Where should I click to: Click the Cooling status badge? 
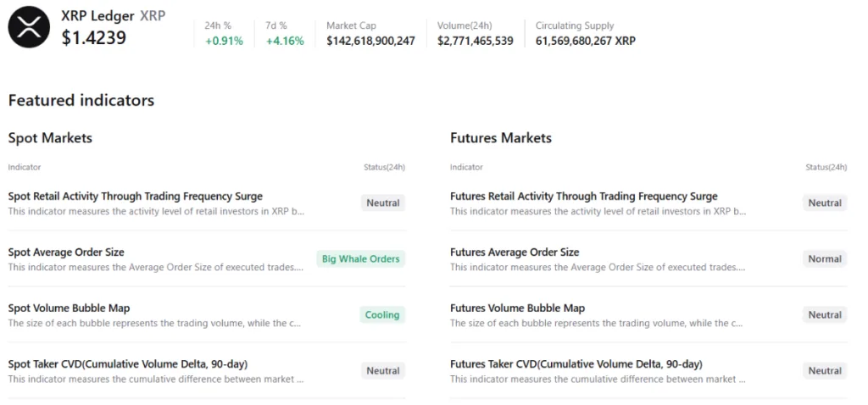coord(382,315)
